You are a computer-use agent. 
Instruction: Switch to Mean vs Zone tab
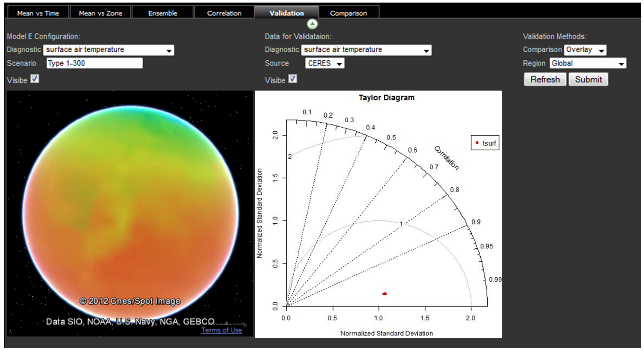click(x=100, y=13)
